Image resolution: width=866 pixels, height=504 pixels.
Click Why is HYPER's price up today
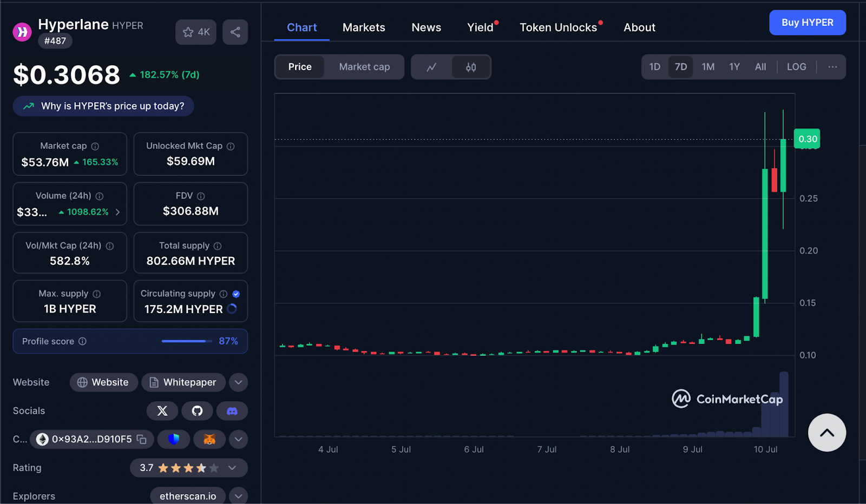coord(103,106)
